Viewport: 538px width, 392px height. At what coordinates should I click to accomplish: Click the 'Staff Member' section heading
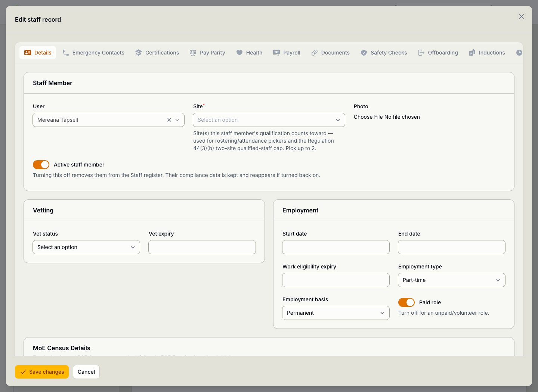coord(53,83)
